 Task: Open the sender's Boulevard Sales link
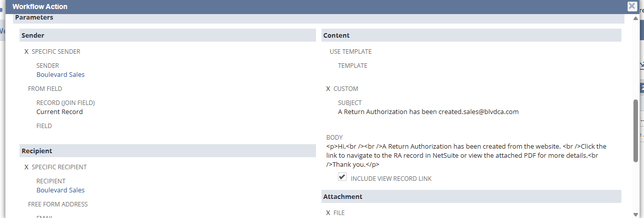click(60, 74)
